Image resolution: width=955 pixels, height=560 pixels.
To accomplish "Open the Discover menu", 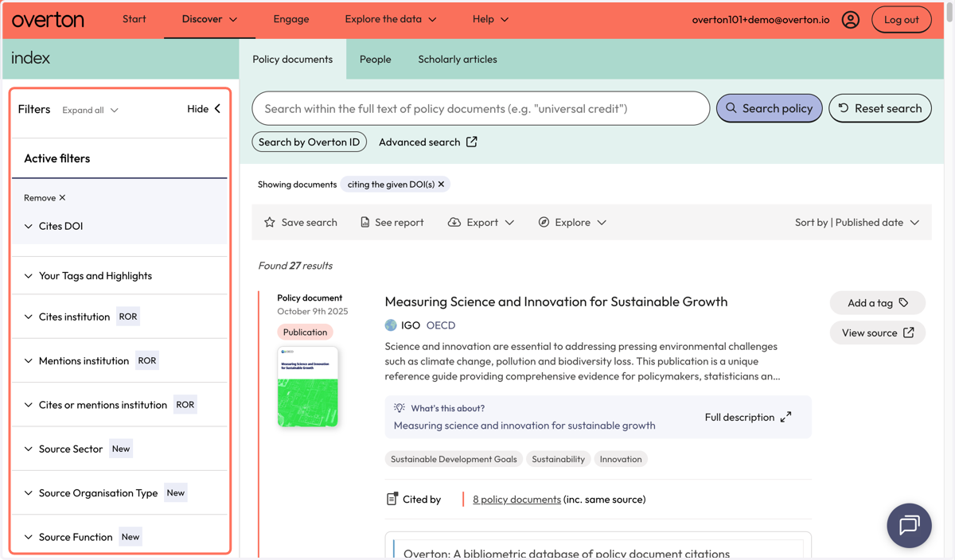I will click(209, 19).
